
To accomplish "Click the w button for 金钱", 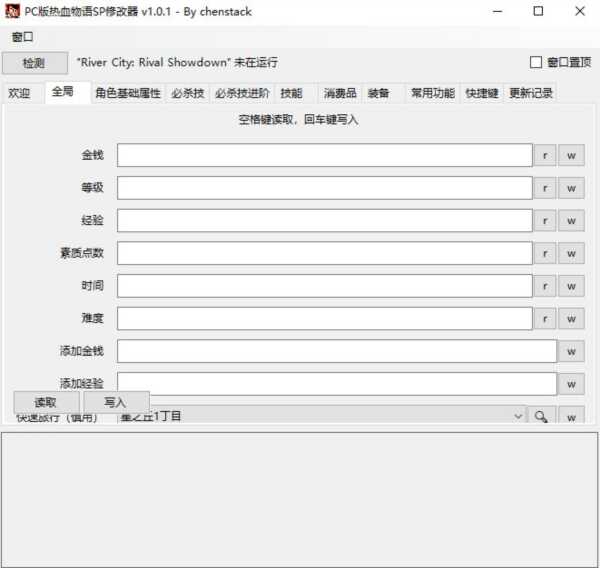I will click(571, 155).
